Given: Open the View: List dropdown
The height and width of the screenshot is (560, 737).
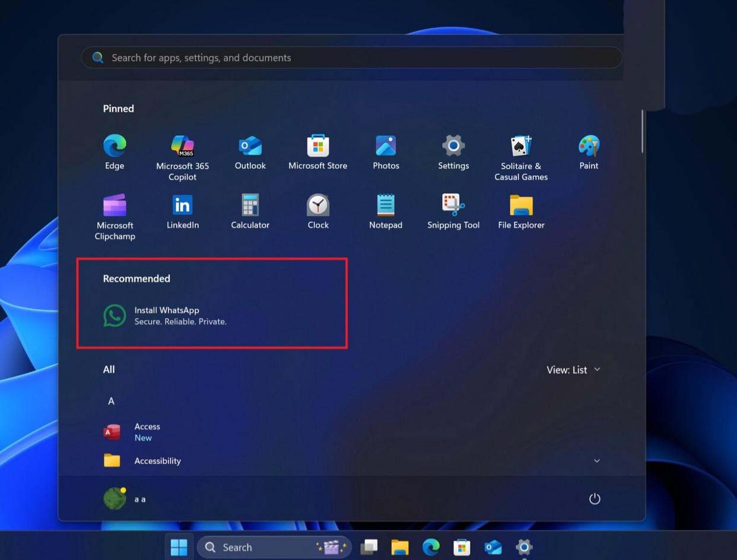Looking at the screenshot, I should pos(573,369).
